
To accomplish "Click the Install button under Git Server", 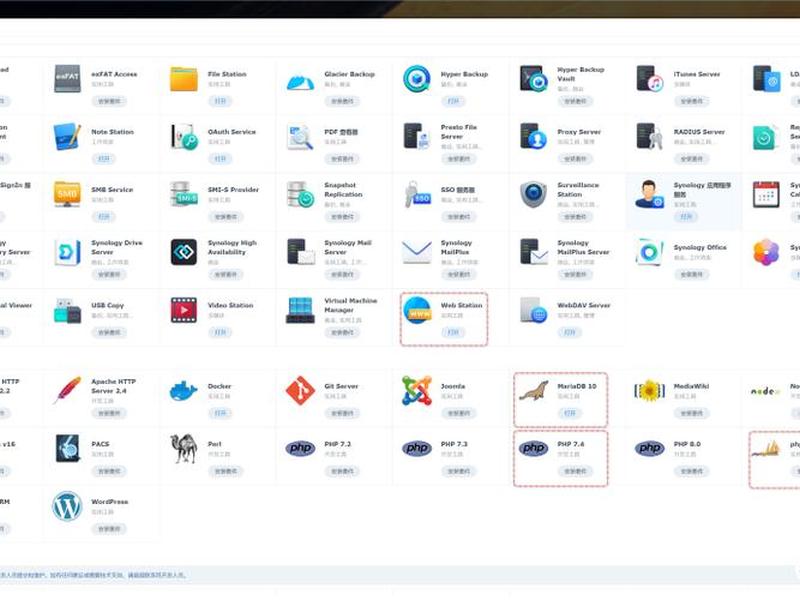I will point(342,413).
